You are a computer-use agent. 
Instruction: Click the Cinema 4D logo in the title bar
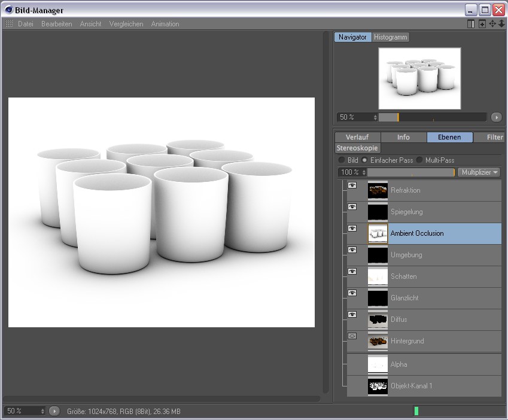tap(8, 10)
